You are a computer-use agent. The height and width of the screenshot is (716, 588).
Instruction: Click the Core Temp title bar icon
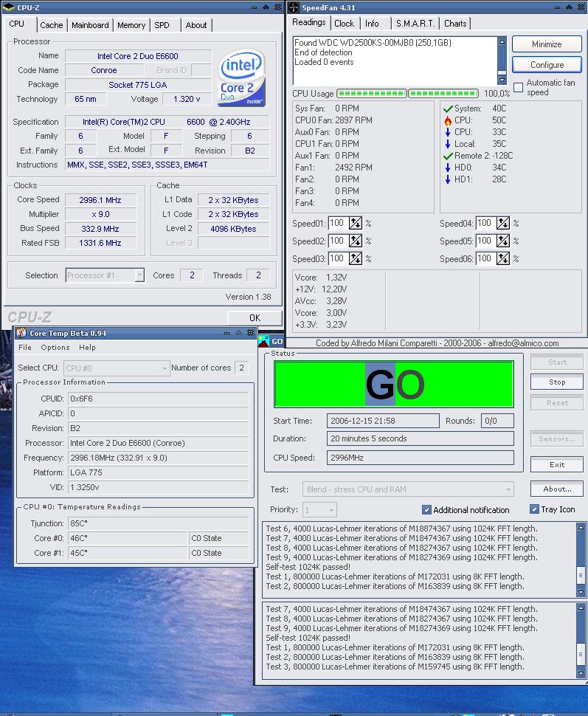[21, 333]
